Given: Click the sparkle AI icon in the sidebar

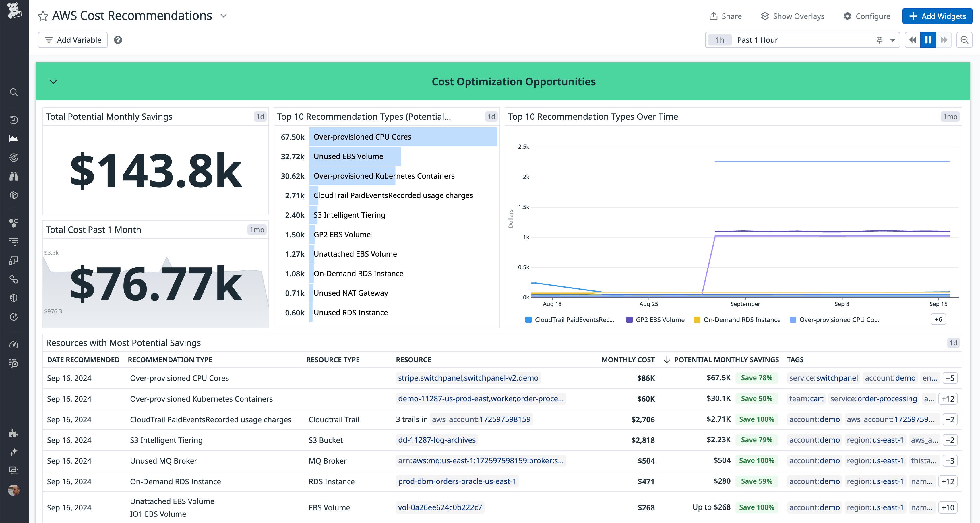Looking at the screenshot, I should point(14,452).
